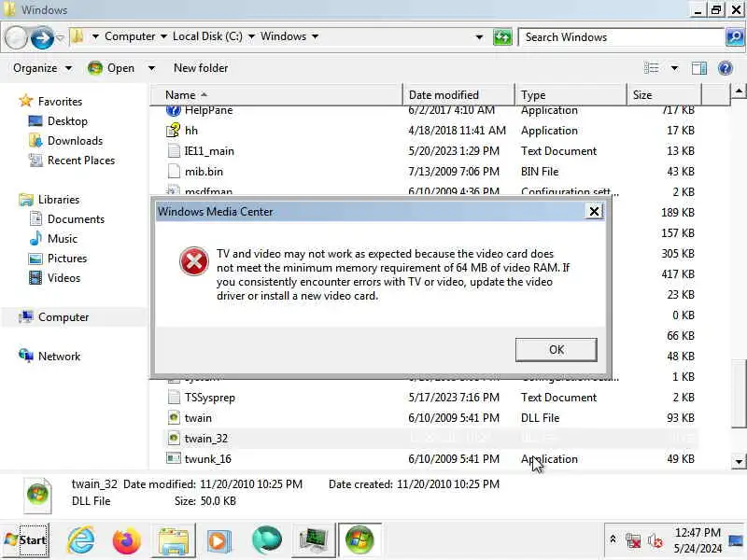Click the search magnifier button
The image size is (747, 560).
pyautogui.click(x=735, y=36)
